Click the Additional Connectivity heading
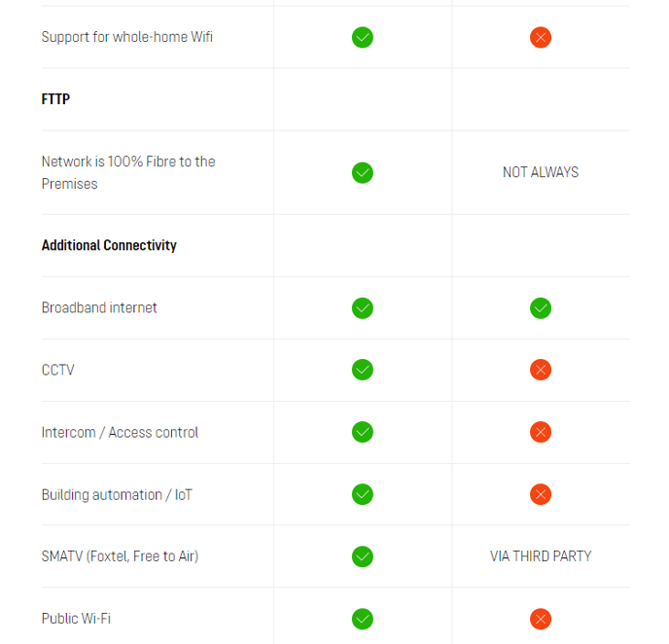 coord(109,245)
